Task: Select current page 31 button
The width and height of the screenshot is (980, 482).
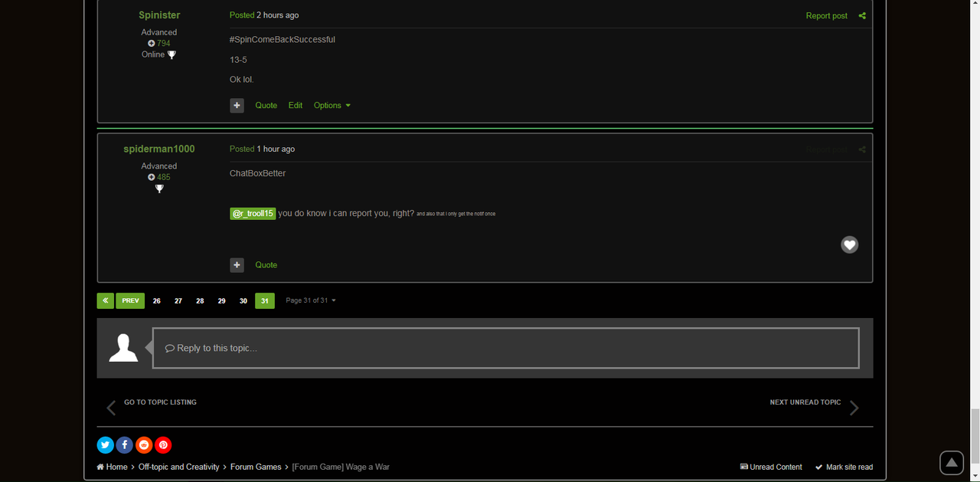Action: [265, 301]
